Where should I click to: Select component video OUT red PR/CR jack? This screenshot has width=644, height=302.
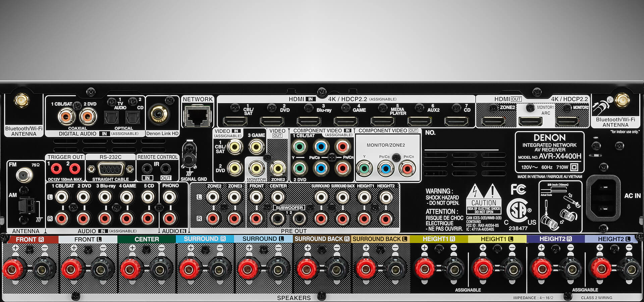click(407, 168)
